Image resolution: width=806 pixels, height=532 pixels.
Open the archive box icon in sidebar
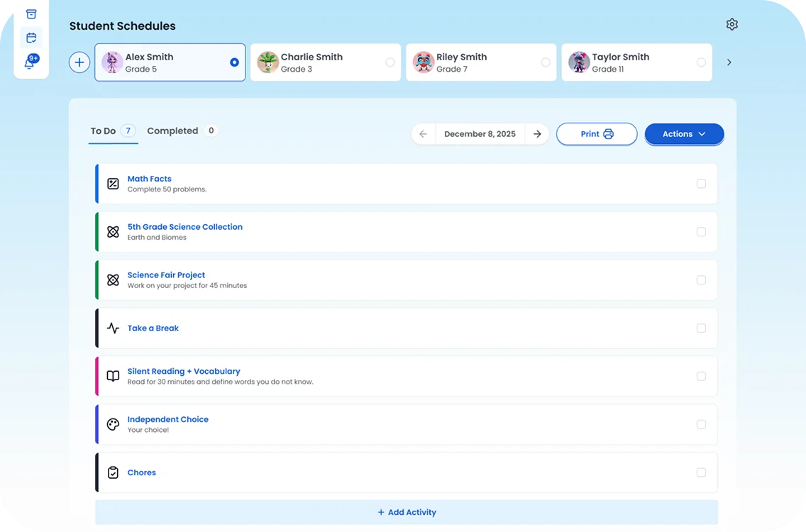[x=31, y=14]
